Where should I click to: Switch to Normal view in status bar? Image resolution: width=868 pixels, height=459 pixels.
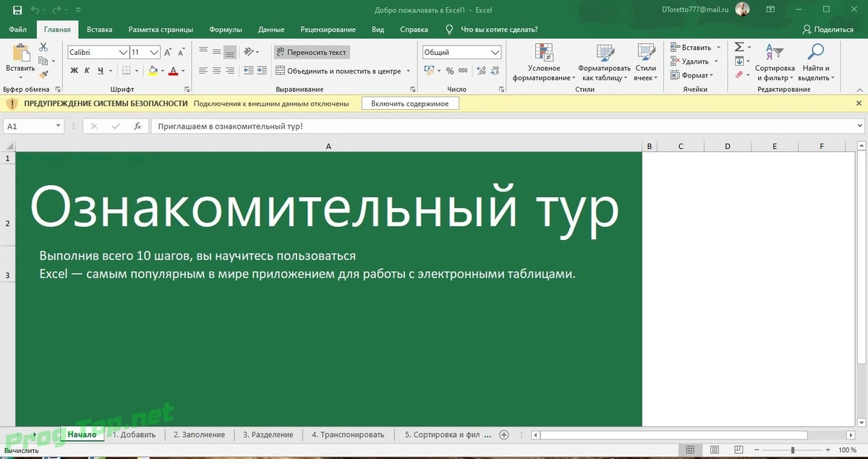(691, 450)
